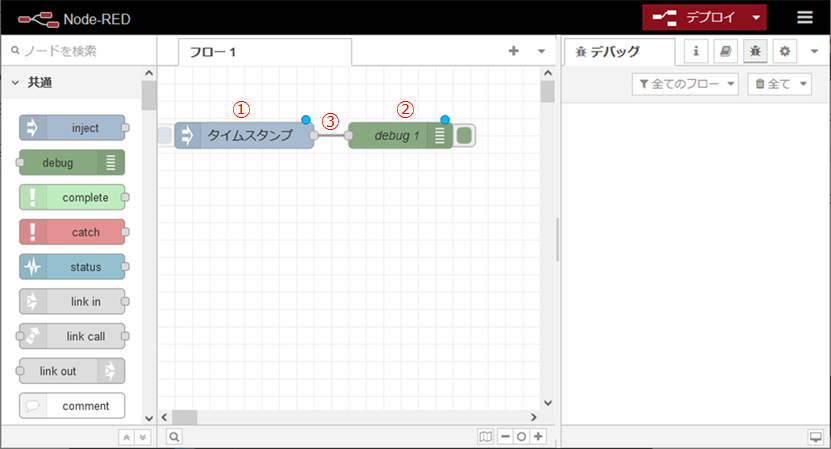Open debug window in new window icon
831x449 pixels.
click(x=815, y=437)
